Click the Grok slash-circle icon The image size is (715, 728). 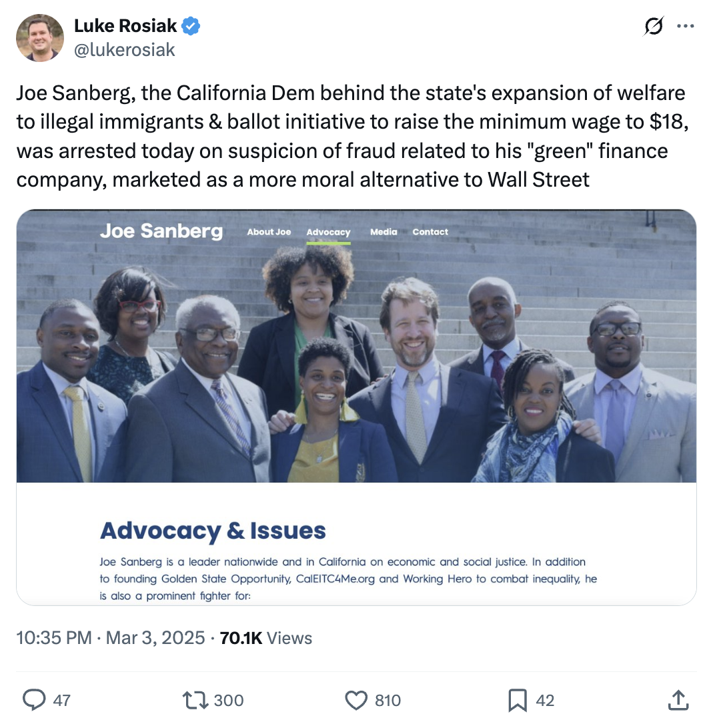click(x=654, y=26)
